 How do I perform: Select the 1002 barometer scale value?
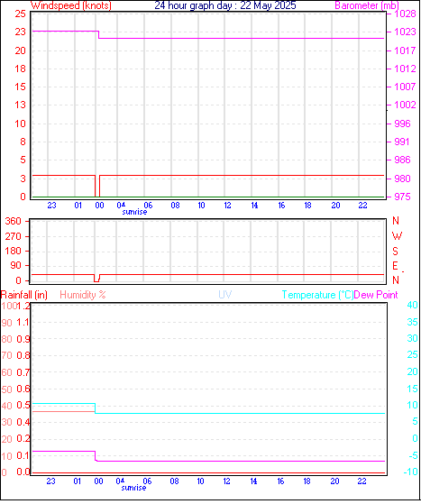coord(406,105)
